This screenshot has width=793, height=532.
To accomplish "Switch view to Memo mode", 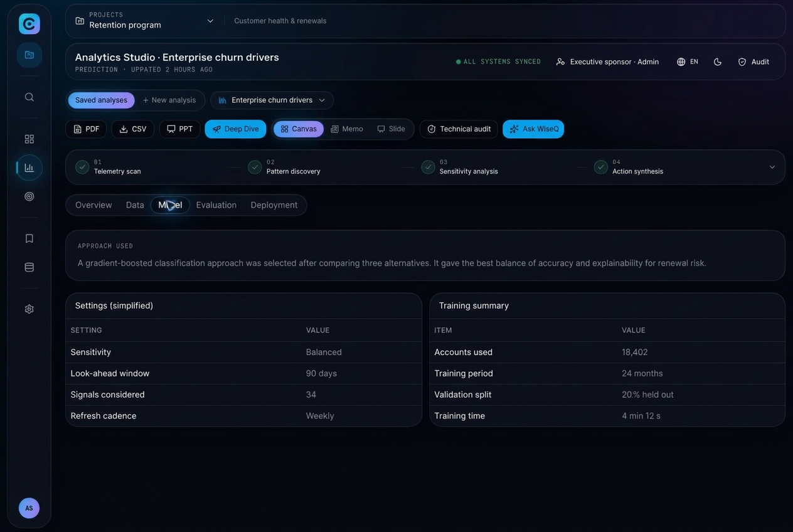I will pyautogui.click(x=347, y=129).
